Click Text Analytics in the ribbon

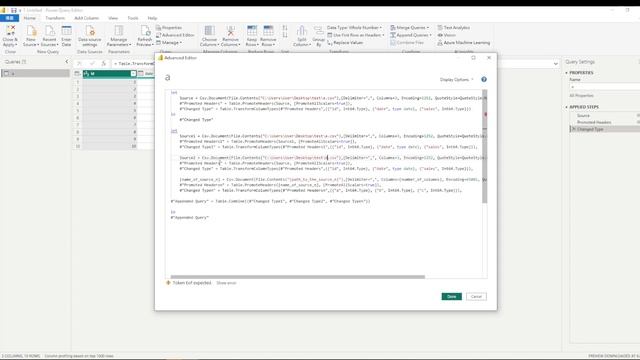(453, 27)
